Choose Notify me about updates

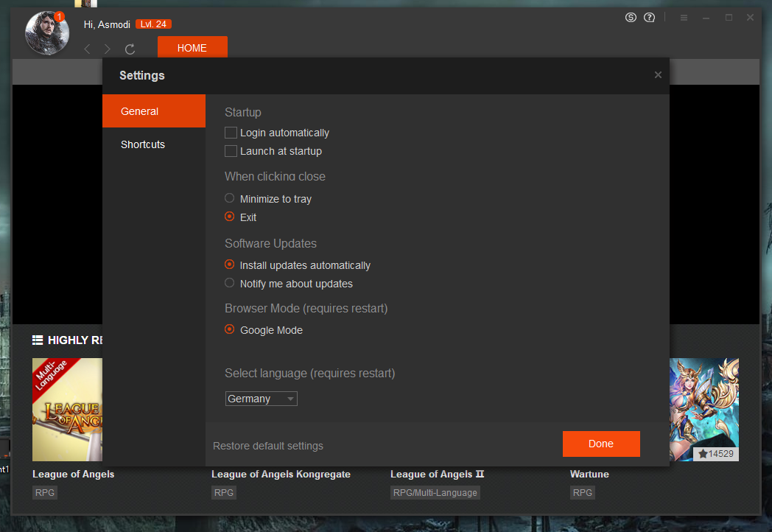click(230, 283)
